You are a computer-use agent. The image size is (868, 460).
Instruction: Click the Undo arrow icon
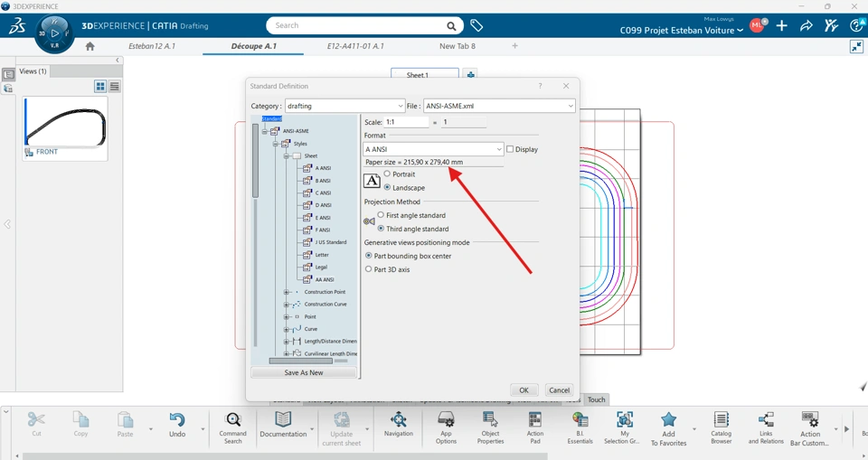click(177, 419)
